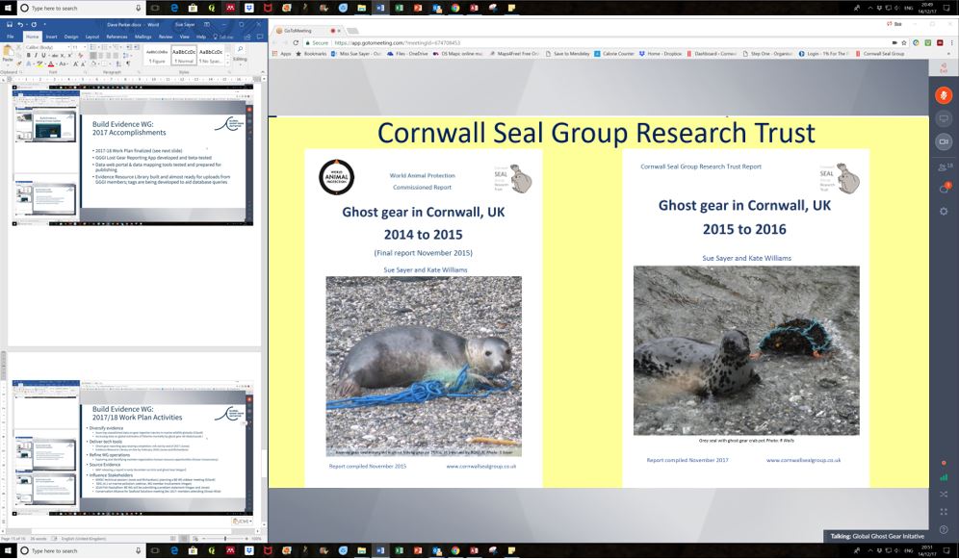Toggle italic formatting in Word
The height and width of the screenshot is (560, 959).
pyautogui.click(x=36, y=55)
